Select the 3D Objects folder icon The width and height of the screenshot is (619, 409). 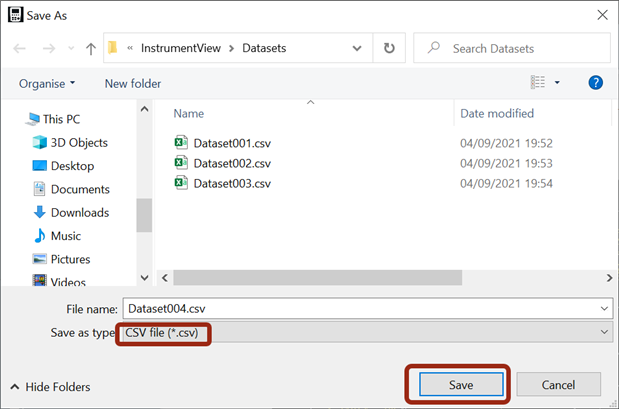tap(40, 142)
